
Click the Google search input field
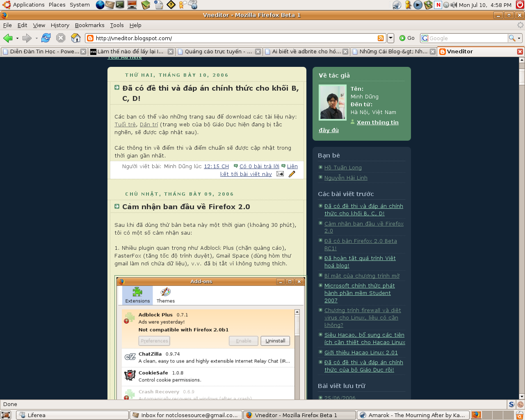[x=468, y=38]
